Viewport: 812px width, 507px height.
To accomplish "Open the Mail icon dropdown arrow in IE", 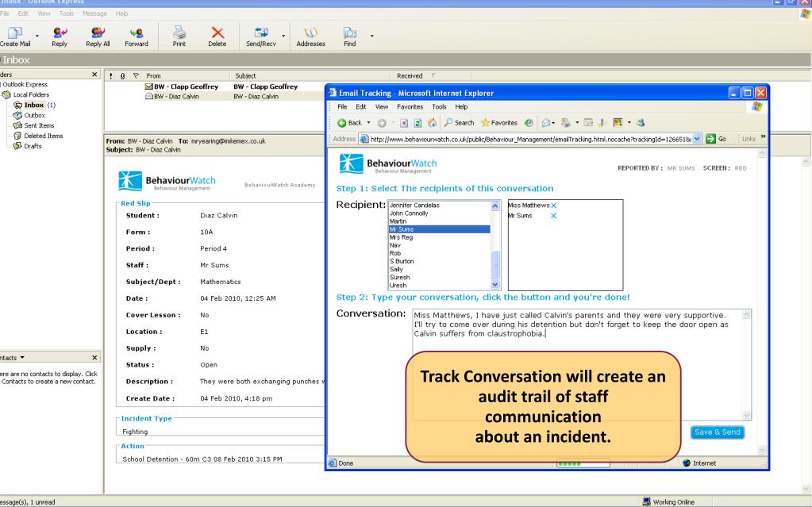I will 553,123.
